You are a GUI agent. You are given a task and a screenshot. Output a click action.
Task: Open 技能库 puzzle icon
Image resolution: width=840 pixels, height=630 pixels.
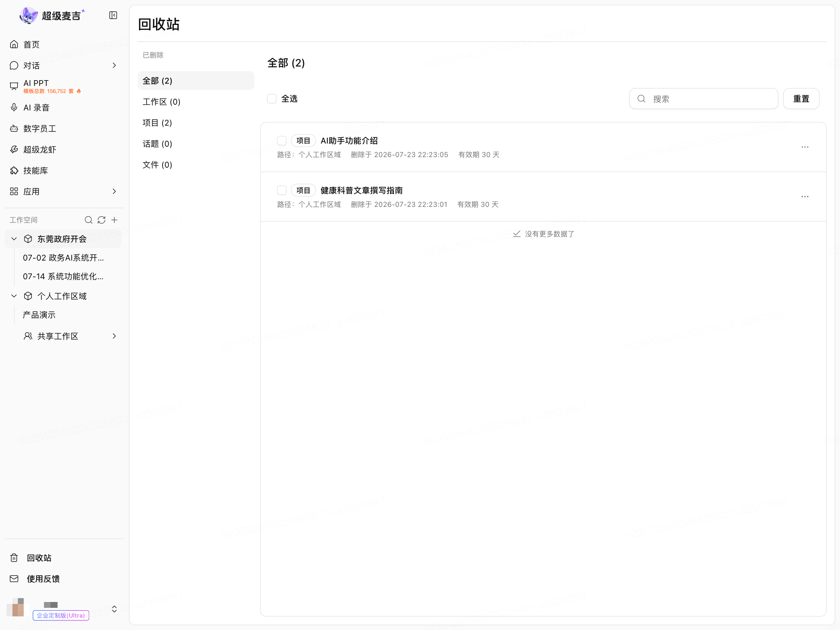[14, 170]
